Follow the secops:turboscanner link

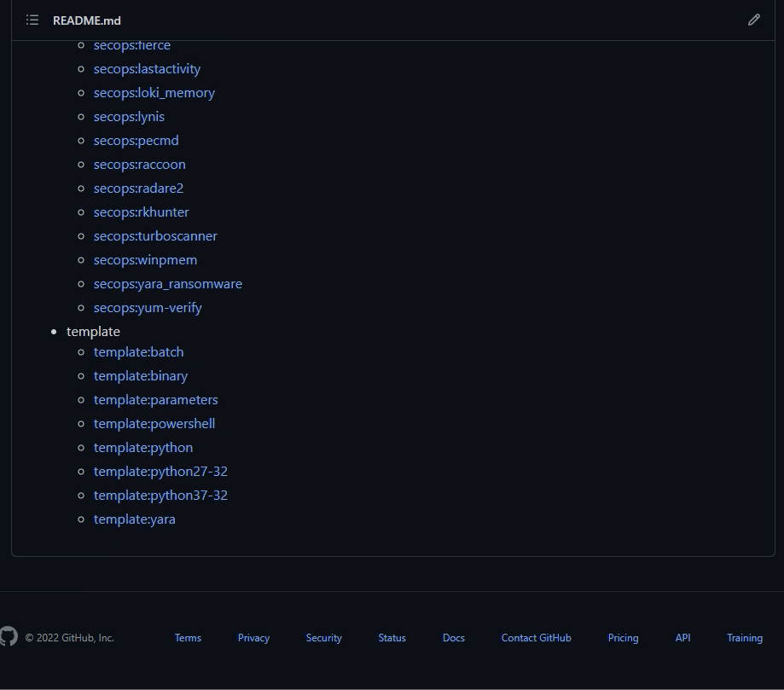click(x=155, y=236)
